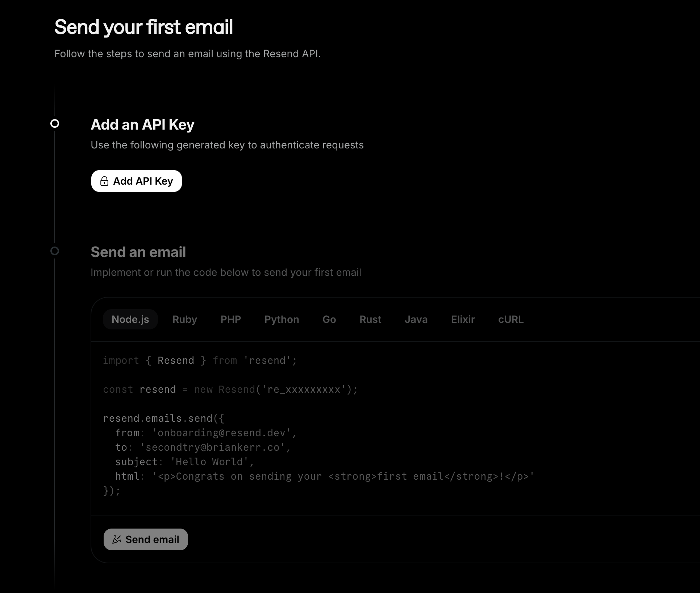Click the party popper icon in Send email
The width and height of the screenshot is (700, 593).
click(x=117, y=539)
